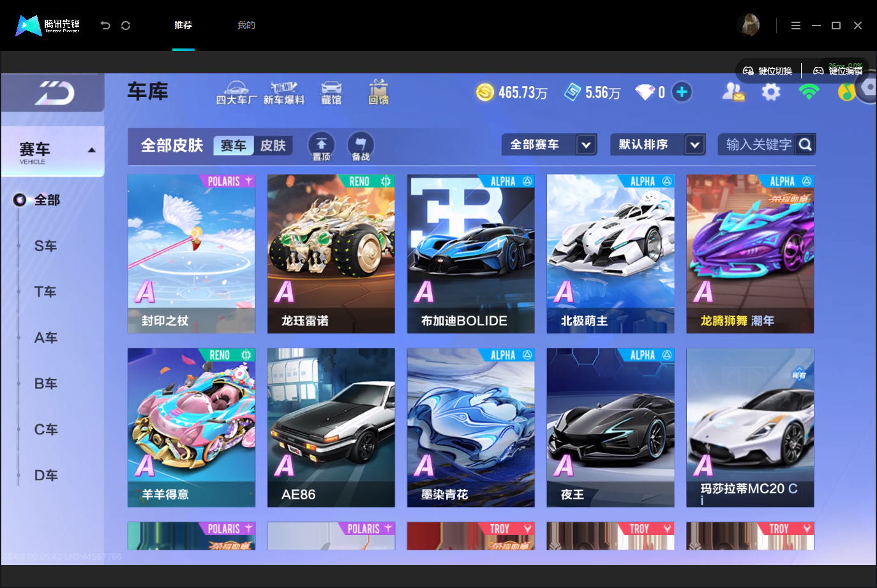
Task: Click the 置顶 pin-to-top icon
Action: 322,146
